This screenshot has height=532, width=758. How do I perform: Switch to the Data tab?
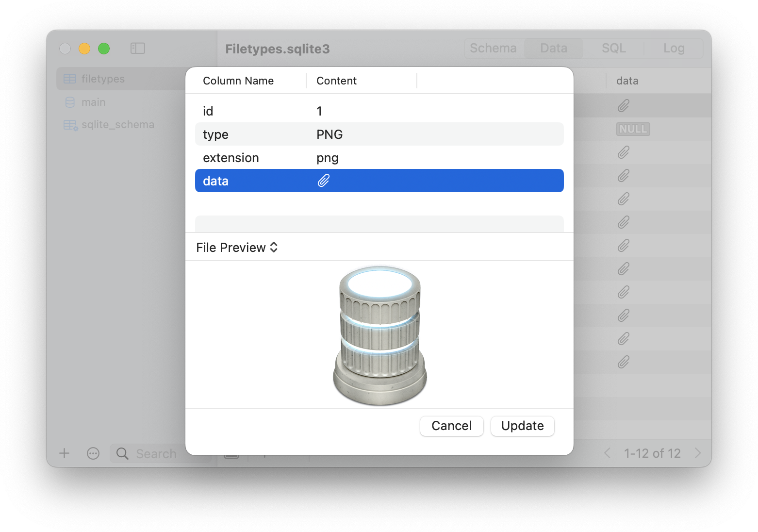click(554, 48)
